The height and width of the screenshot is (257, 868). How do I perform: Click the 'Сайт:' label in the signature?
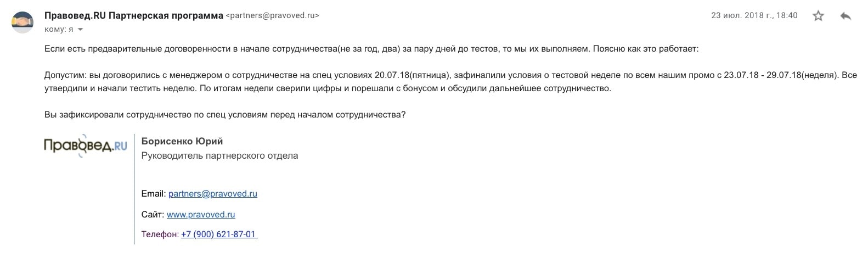tap(153, 215)
